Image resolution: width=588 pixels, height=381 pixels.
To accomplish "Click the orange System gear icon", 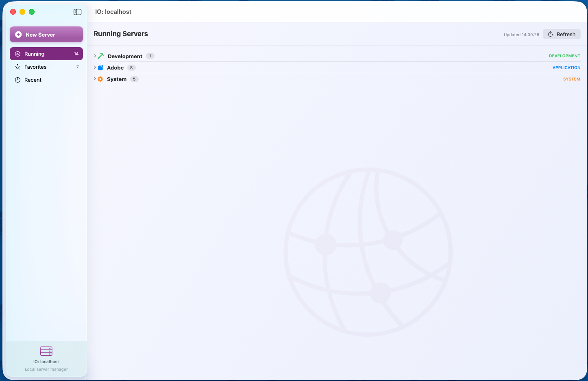I will (100, 79).
